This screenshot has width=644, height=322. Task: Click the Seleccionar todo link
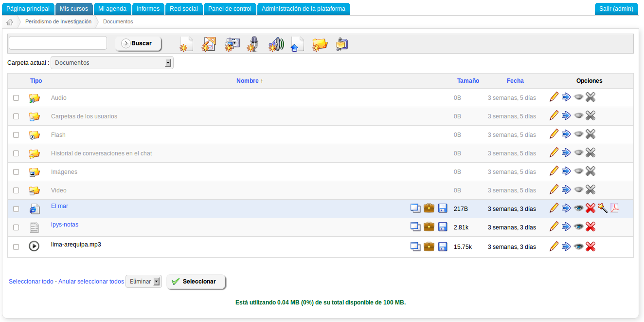click(31, 282)
